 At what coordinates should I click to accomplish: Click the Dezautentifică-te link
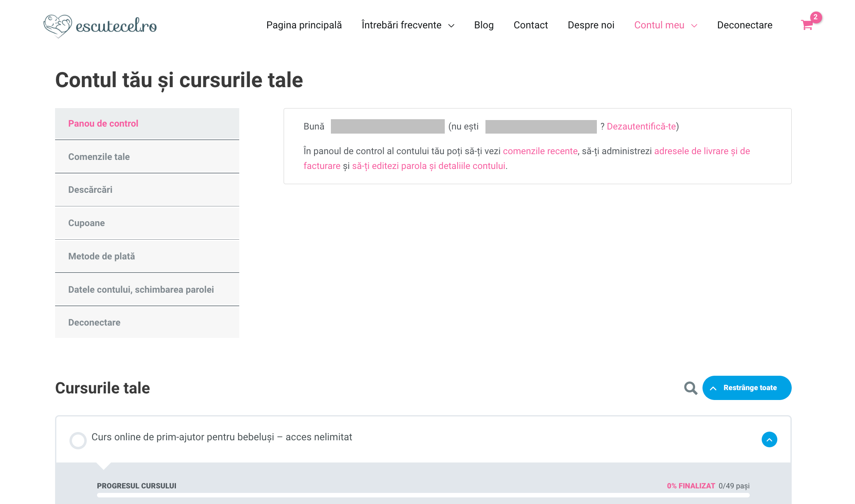tap(641, 126)
